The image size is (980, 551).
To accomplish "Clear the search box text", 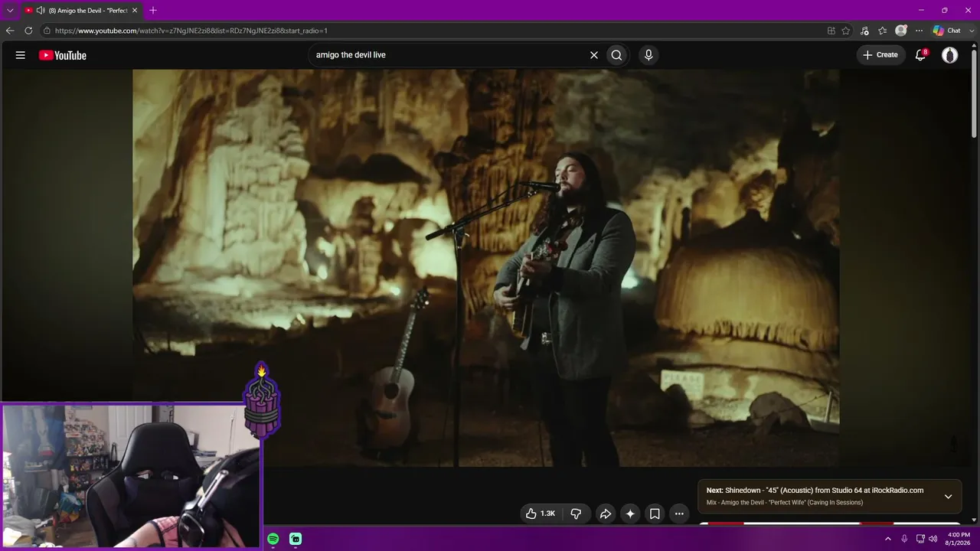I will click(593, 55).
